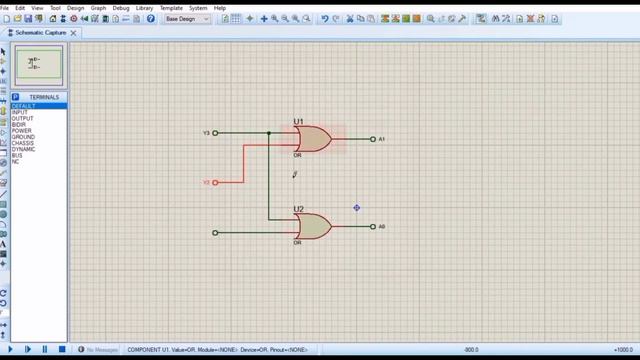Click the green Block Rotate icon
Viewport: 640px width, 360px height.
[x=406, y=19]
